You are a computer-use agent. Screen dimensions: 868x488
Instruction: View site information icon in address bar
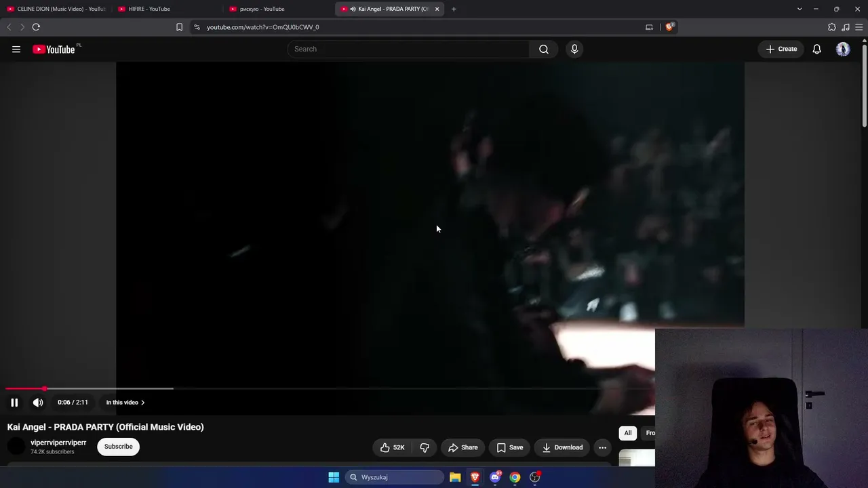pos(197,27)
